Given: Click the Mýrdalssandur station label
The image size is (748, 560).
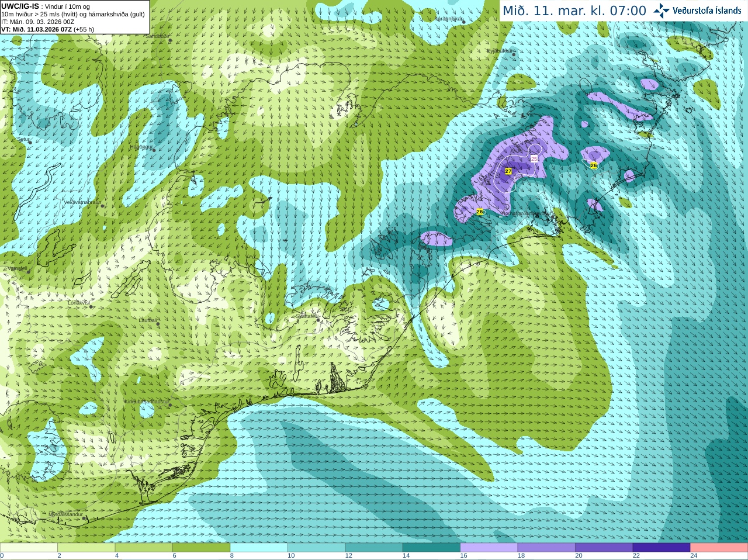Looking at the screenshot, I should click(x=65, y=514).
